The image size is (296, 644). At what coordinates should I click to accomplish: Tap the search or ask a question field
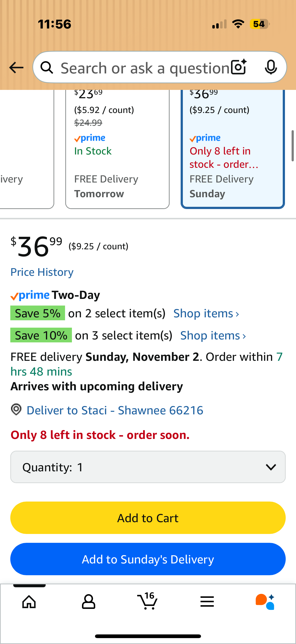pyautogui.click(x=145, y=68)
